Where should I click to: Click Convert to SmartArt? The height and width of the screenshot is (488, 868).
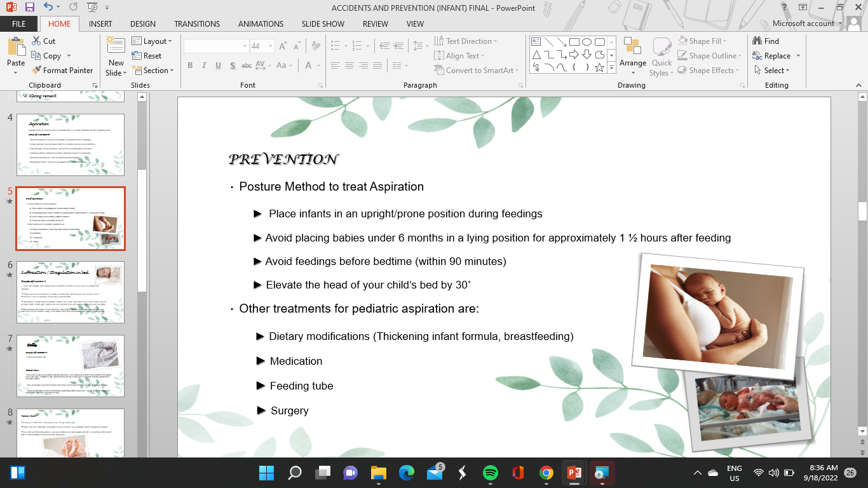[477, 71]
